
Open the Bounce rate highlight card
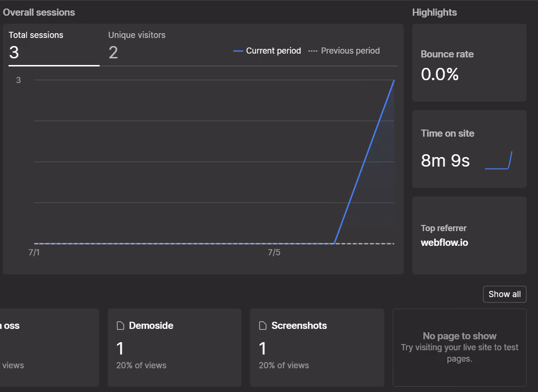469,63
